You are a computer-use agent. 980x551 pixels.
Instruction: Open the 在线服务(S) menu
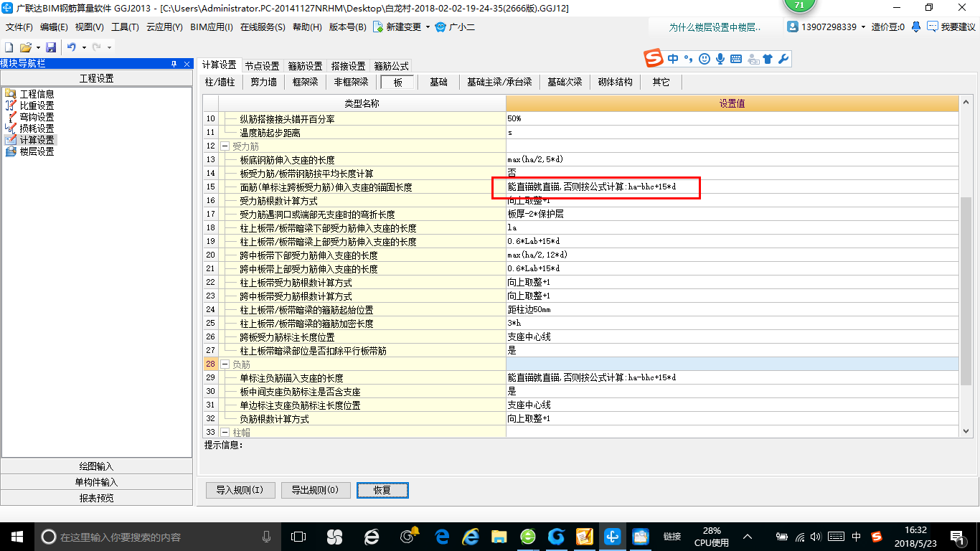point(263,27)
